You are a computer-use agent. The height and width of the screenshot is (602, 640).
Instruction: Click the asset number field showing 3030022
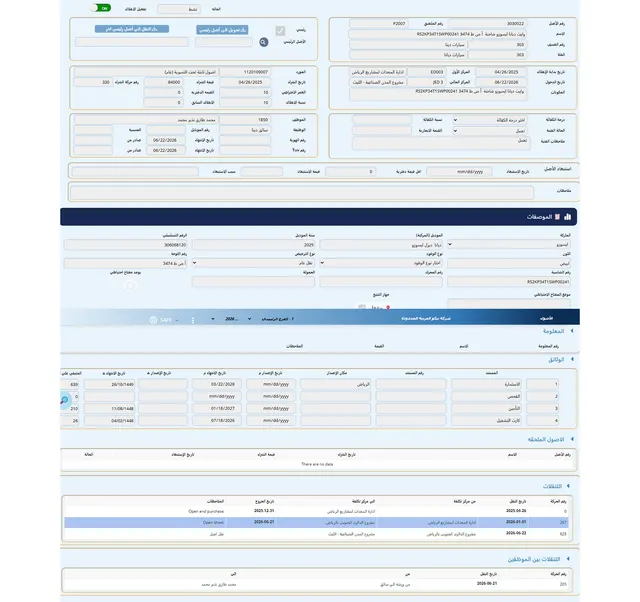[487, 24]
